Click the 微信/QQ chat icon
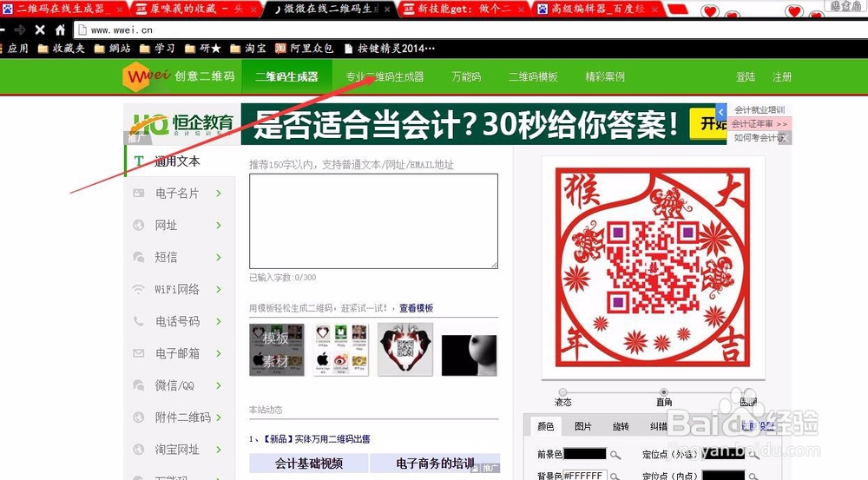This screenshot has height=480, width=868. pos(138,385)
